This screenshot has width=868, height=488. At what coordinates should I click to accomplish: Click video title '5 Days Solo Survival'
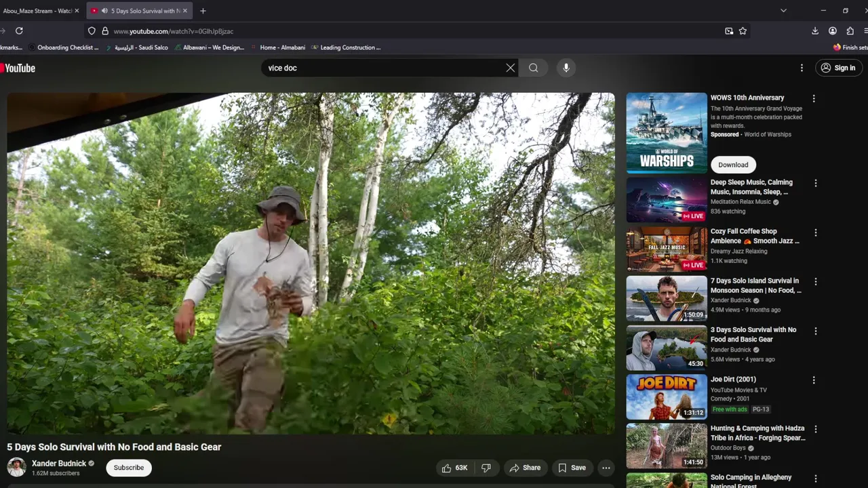[x=114, y=447]
